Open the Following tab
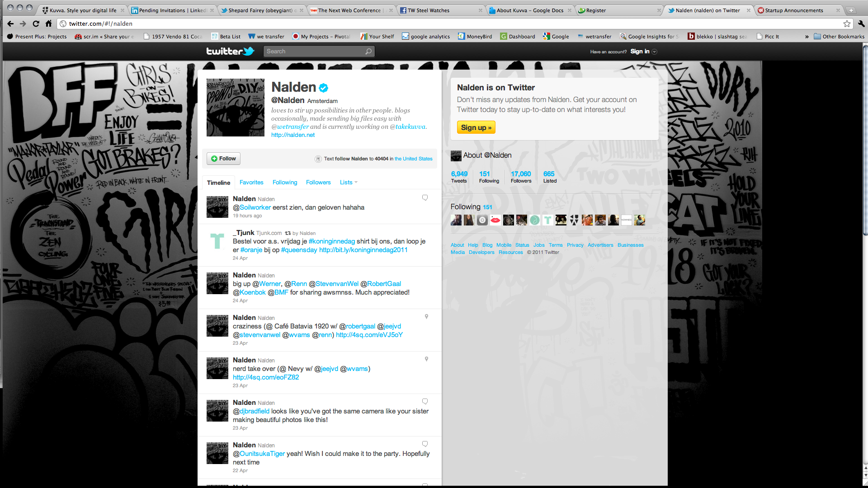The width and height of the screenshot is (868, 488). 285,183
